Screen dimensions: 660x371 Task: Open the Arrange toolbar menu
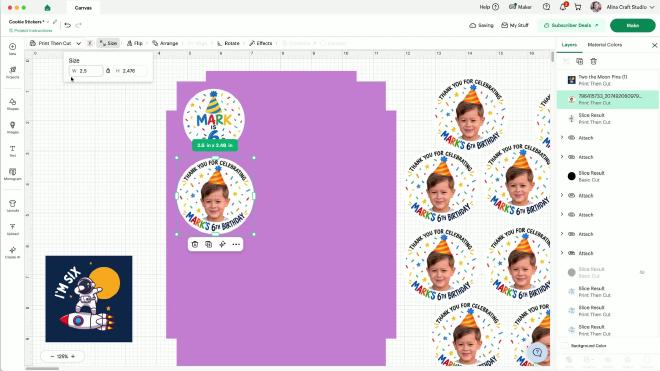coord(165,43)
